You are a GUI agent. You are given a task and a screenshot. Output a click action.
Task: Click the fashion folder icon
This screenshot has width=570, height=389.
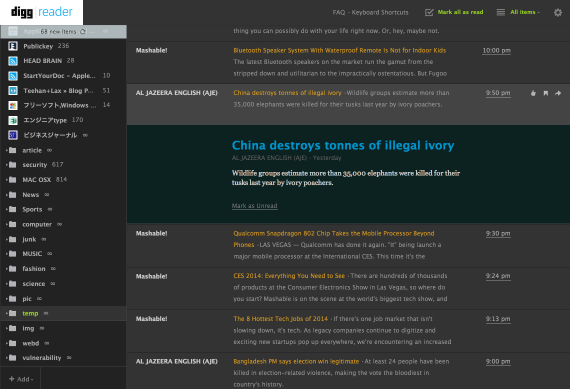pyautogui.click(x=12, y=269)
